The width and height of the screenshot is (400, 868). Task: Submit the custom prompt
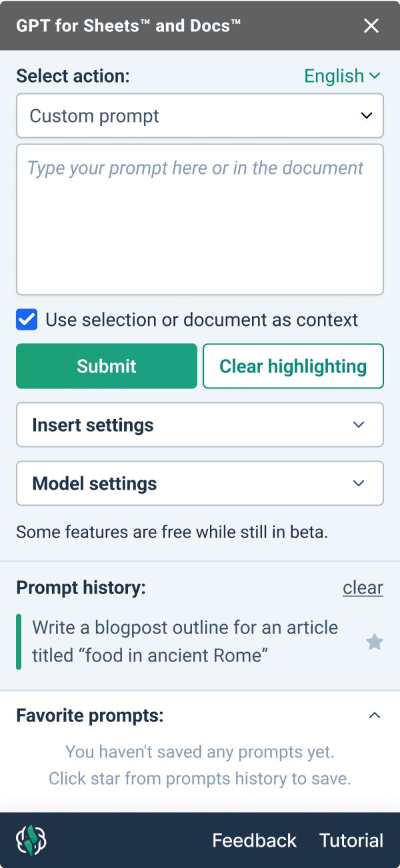[x=106, y=366]
